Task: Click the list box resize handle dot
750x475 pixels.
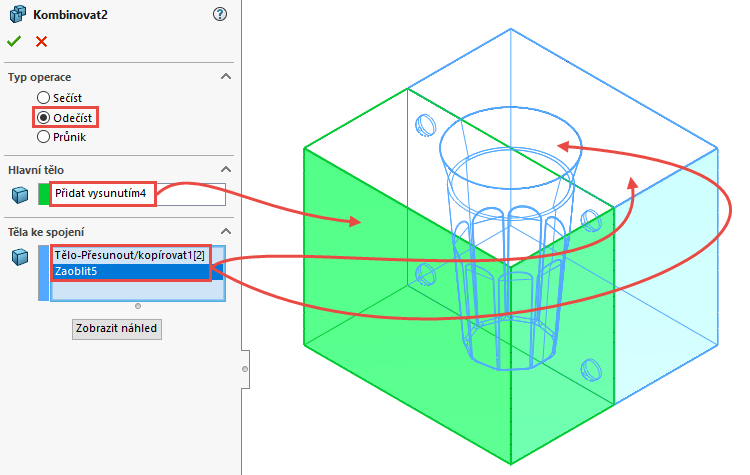Action: (138, 306)
